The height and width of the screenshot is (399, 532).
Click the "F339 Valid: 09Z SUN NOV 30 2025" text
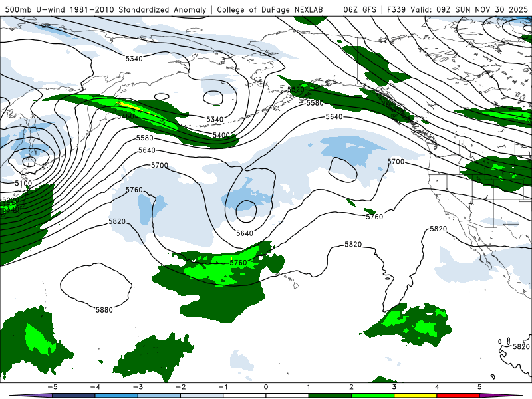[458, 9]
